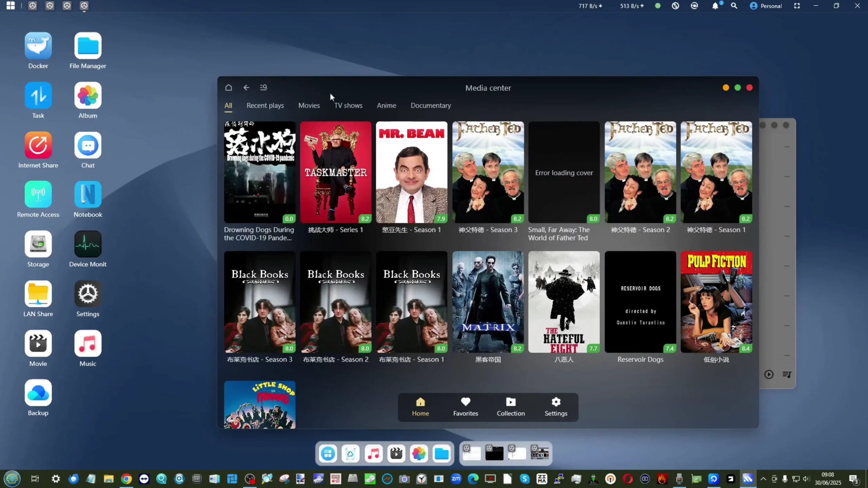Viewport: 868px width, 488px height.
Task: Open Movie app from the dock
Action: pos(396,453)
